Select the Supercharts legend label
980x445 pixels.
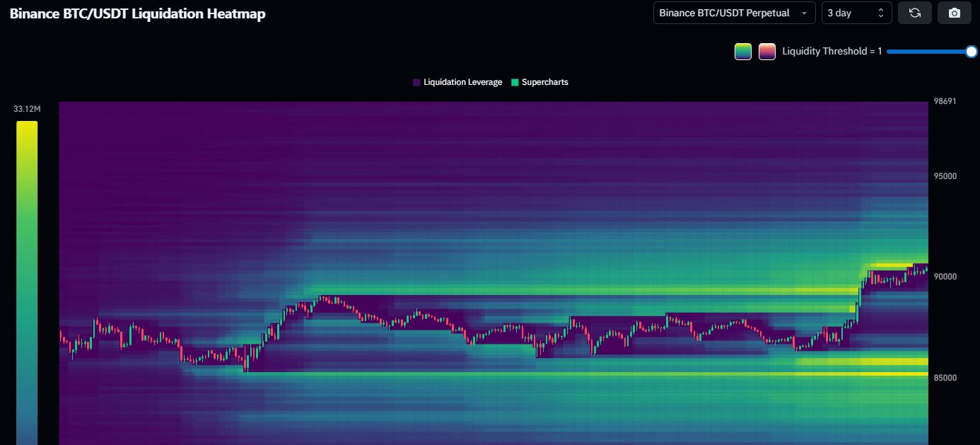tap(545, 82)
